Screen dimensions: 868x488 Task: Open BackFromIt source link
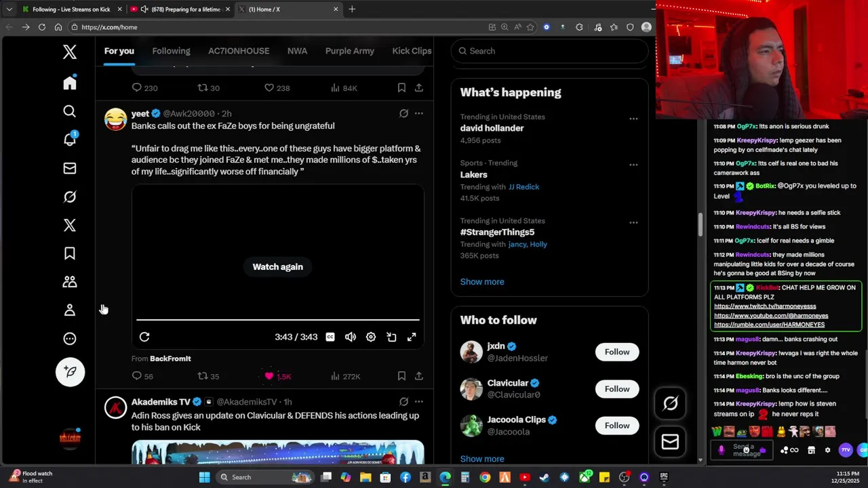point(170,359)
